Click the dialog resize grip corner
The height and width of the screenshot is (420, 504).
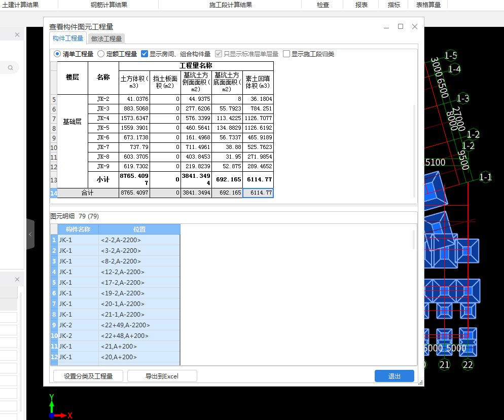click(x=420, y=383)
